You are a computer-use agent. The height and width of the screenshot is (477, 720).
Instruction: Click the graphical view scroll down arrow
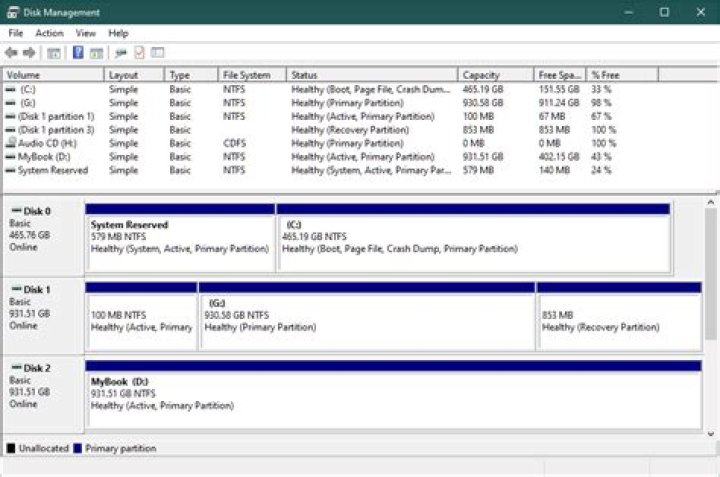pos(711,434)
